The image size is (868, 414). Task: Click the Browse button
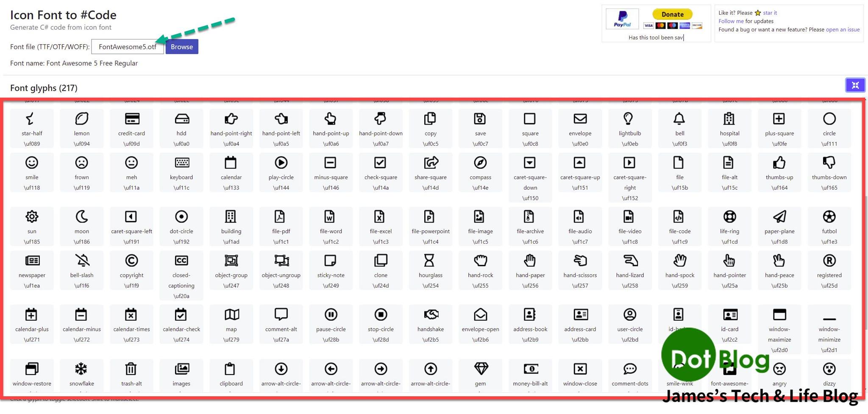[x=181, y=47]
